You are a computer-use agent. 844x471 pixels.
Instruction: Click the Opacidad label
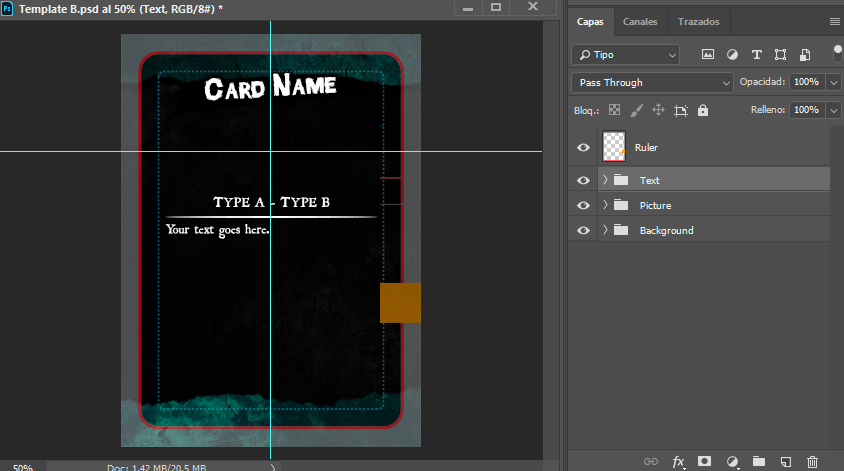[762, 82]
